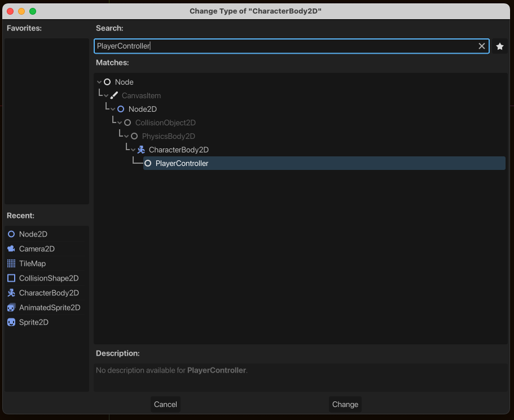
Task: Collapse the PhysicsBody2D branch chevron
Action: pos(126,137)
